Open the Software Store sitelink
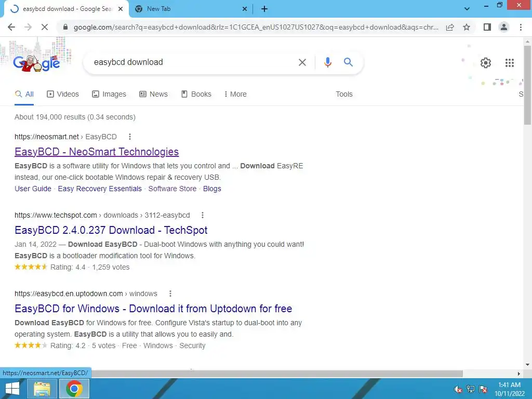 point(172,189)
